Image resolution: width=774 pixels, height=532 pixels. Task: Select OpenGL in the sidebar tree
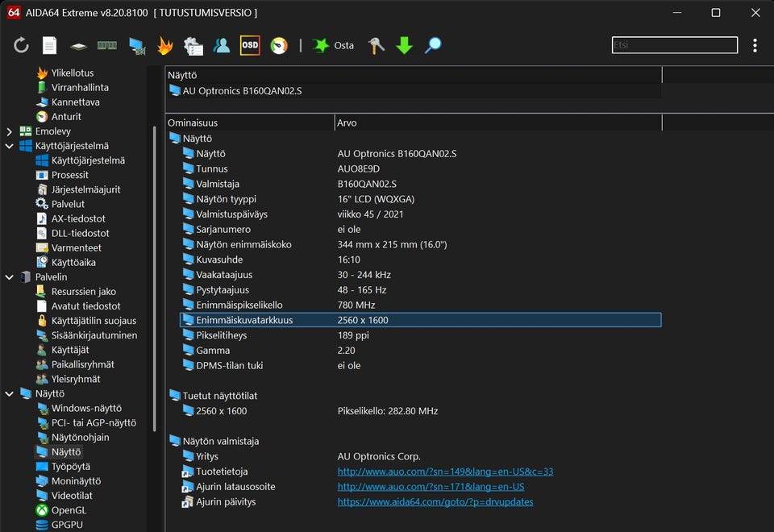(69, 510)
